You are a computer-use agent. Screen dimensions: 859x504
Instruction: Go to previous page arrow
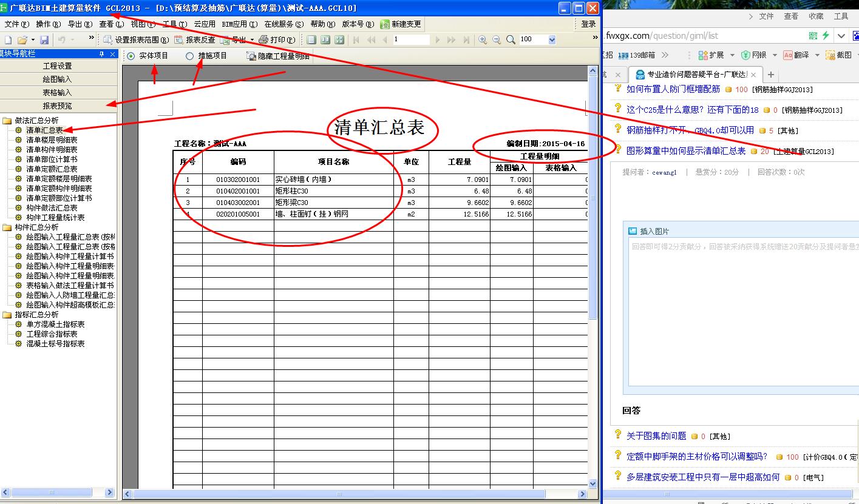385,39
